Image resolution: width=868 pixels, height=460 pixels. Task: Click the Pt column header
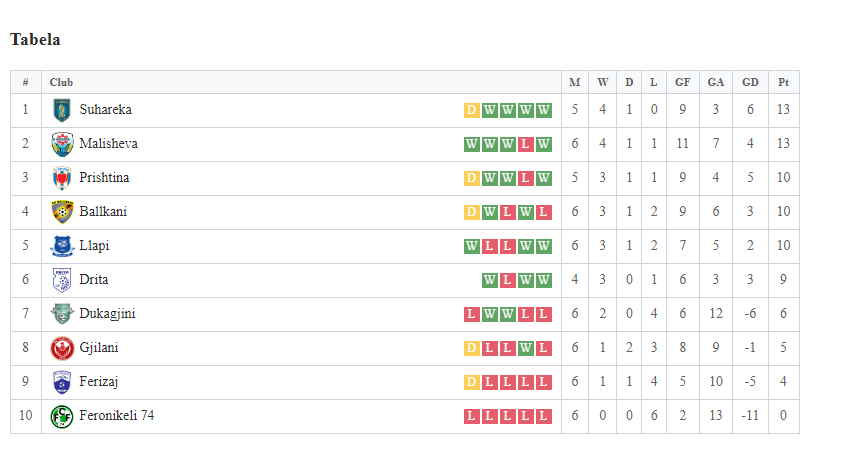pos(783,82)
